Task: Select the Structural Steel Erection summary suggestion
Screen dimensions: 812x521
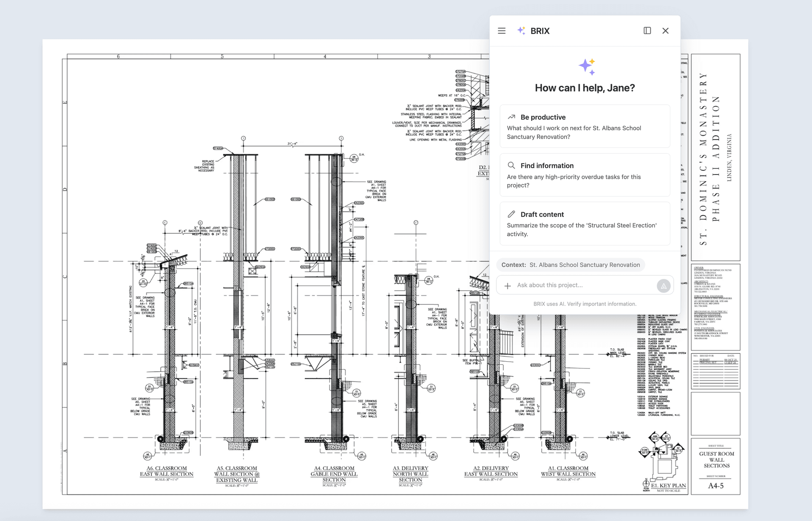Action: (585, 224)
